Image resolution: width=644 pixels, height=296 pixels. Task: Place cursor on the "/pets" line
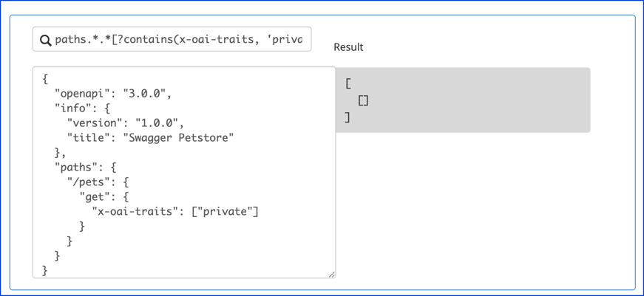(x=96, y=182)
